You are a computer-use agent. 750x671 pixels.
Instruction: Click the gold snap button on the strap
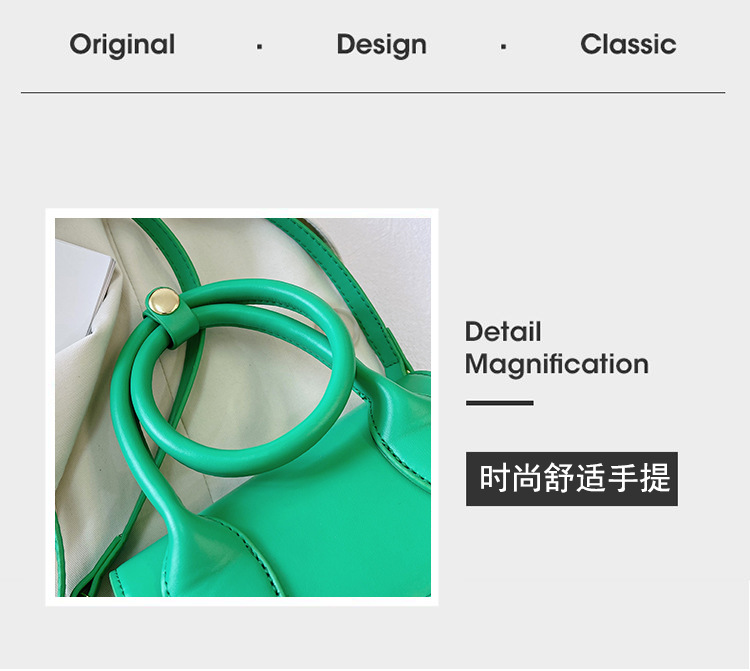(x=165, y=301)
